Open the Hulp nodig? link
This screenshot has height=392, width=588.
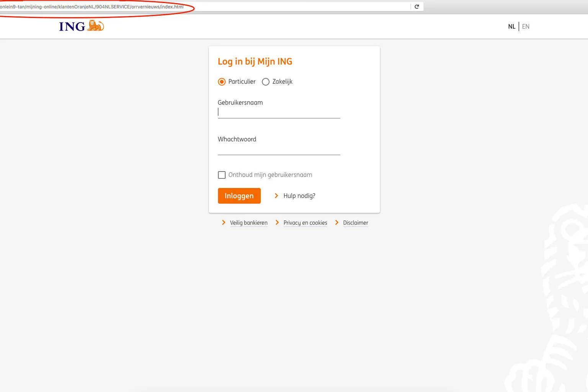point(299,196)
